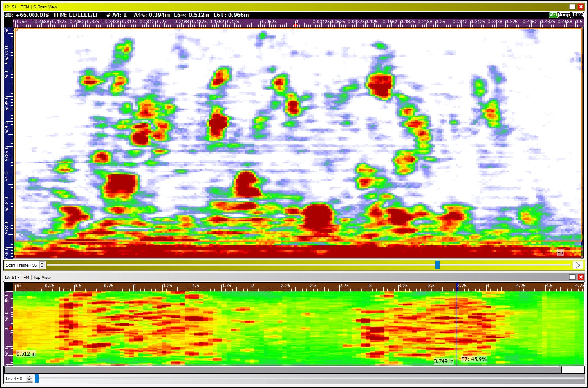This screenshot has width=588, height=388.
Task: Click the S-Scan View title bar text
Action: [x=32, y=7]
